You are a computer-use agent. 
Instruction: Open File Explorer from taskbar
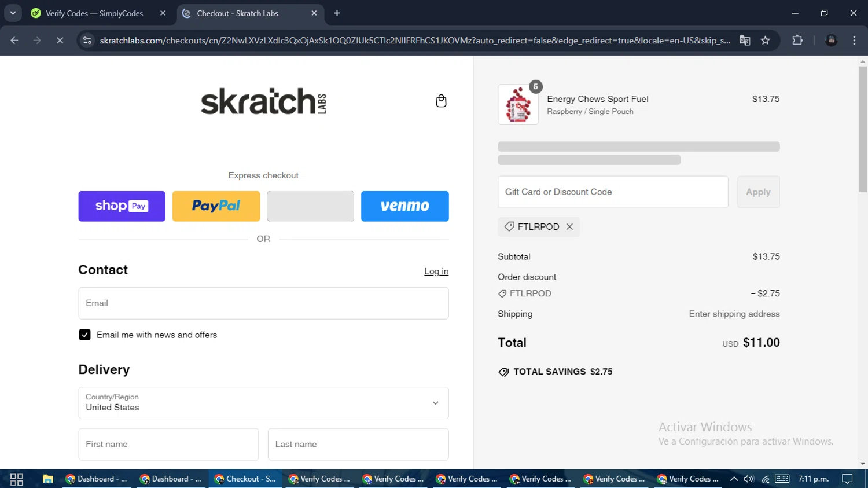47,479
